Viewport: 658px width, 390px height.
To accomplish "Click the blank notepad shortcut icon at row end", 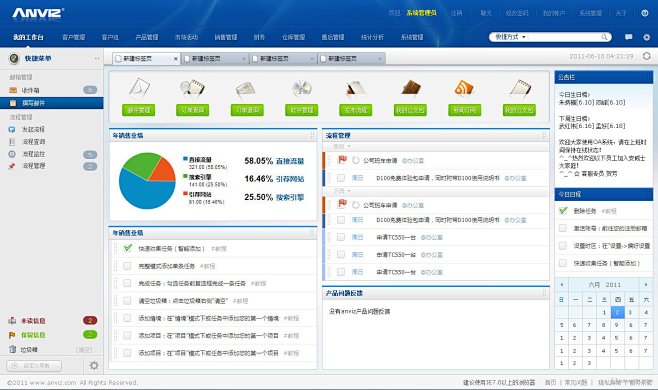I will click(520, 88).
